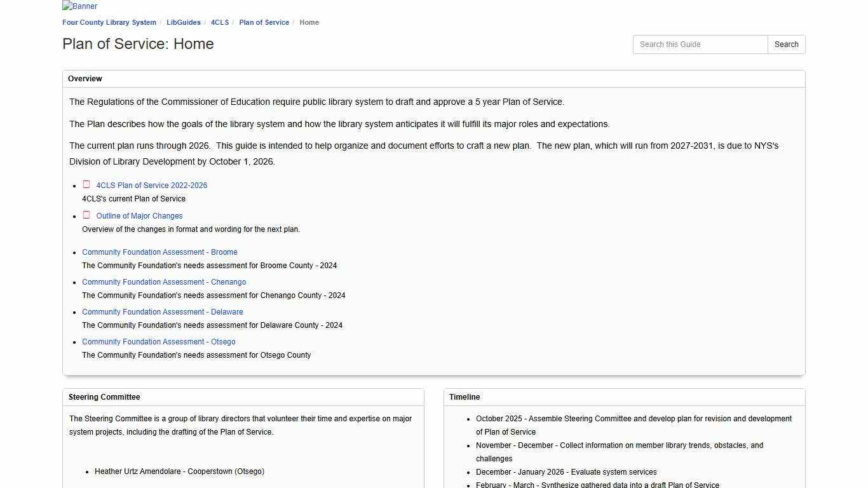Open the 4CLS breadcrumb entry
868x488 pixels.
tap(219, 22)
